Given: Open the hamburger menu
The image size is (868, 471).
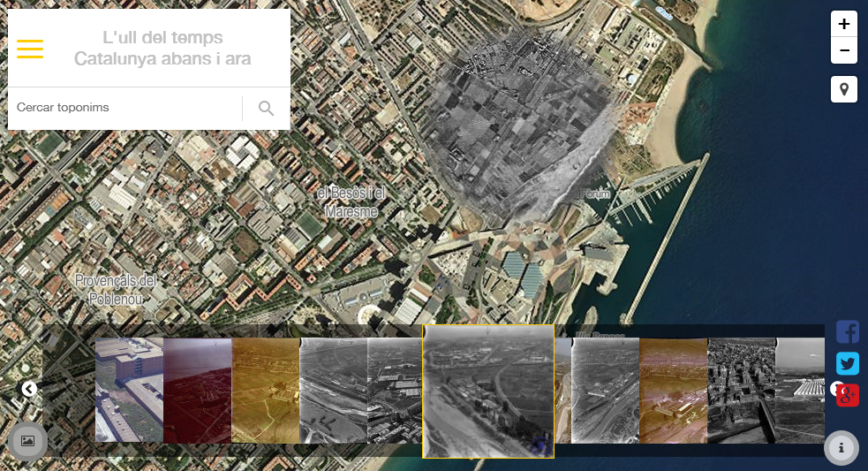Looking at the screenshot, I should click(30, 49).
